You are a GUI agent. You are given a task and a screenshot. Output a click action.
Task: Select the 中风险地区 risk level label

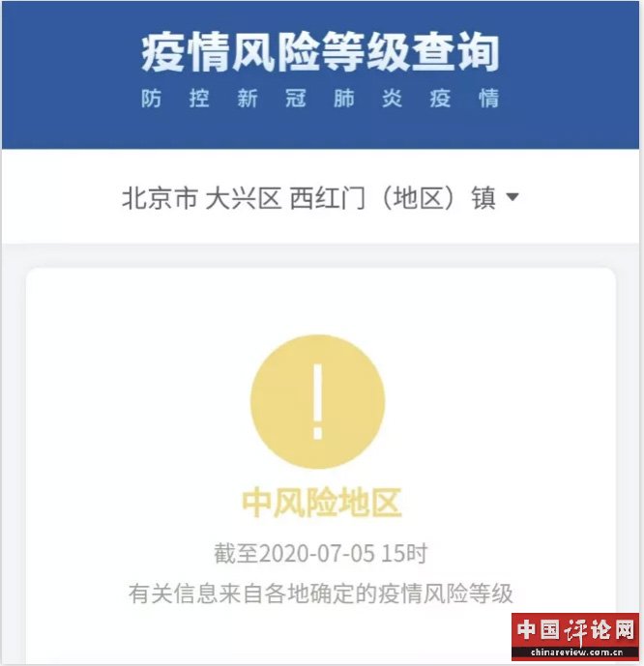click(321, 503)
